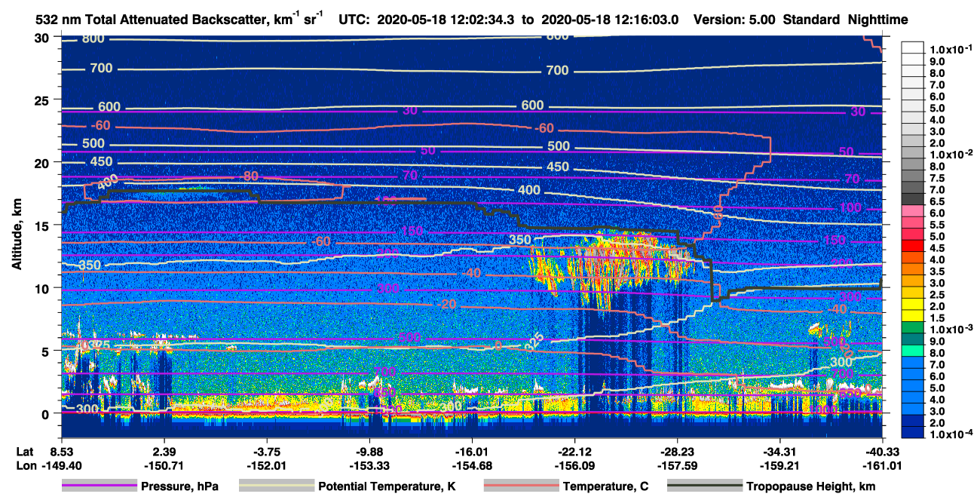Click latitude value '-3.75'
980x503 pixels.
point(266,452)
